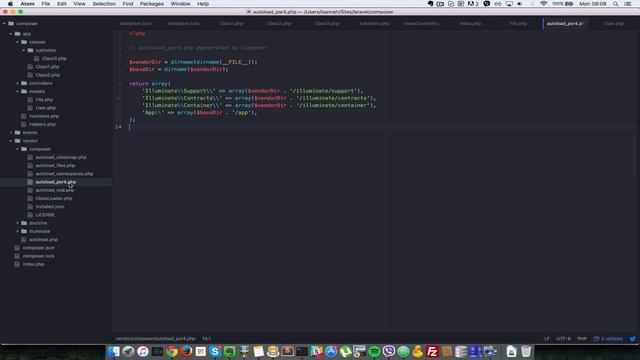Change the UTF-8 encoding in status bar
Screen dimensions: 640x360
click(x=563, y=338)
